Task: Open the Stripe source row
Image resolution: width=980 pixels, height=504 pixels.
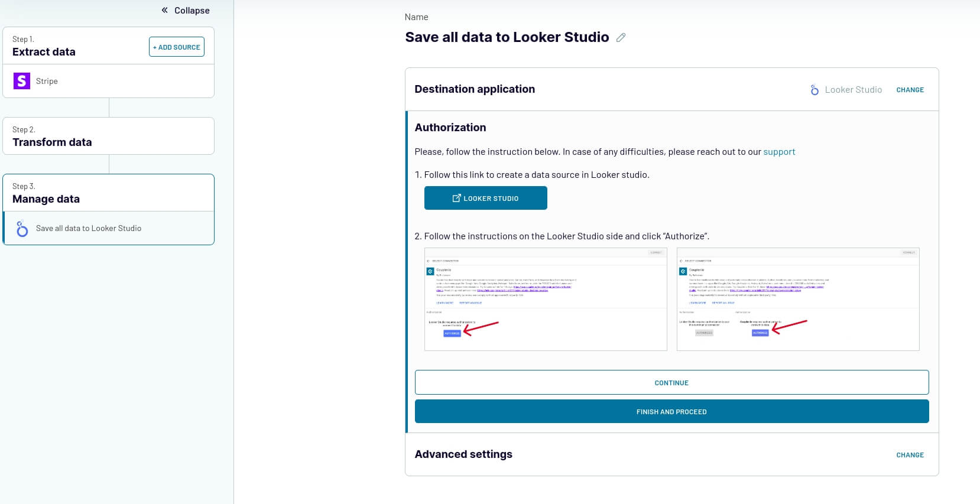Action: pos(109,81)
